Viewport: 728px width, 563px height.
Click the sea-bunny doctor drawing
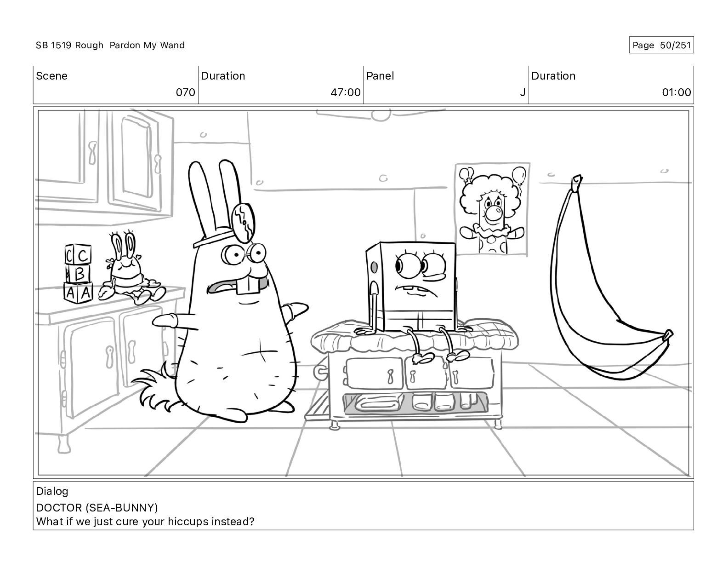(221, 291)
